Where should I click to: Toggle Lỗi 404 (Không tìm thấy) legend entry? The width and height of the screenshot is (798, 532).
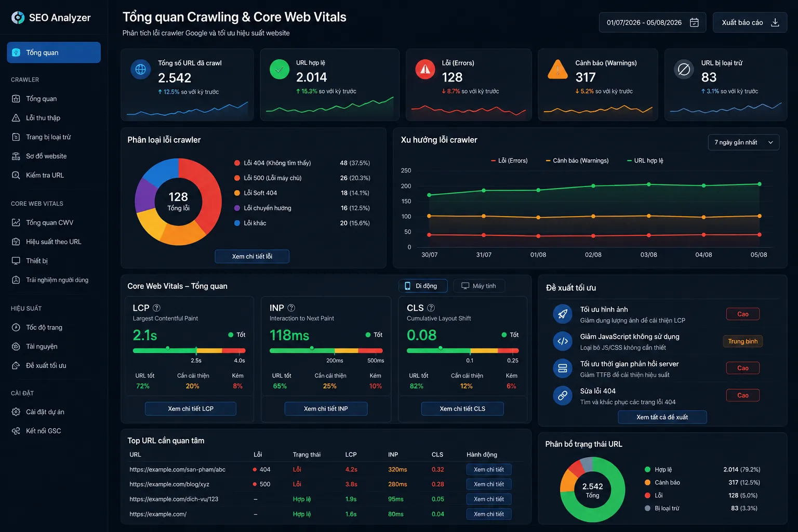[x=273, y=163]
